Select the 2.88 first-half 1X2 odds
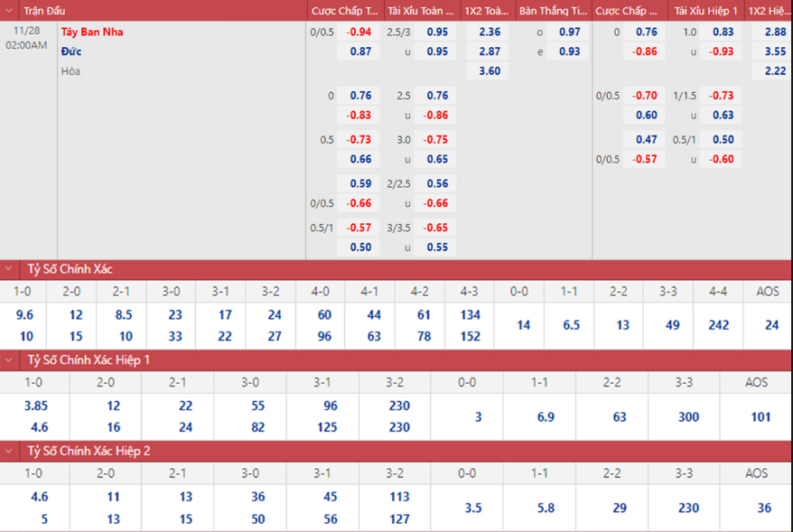This screenshot has width=793, height=532. 774,32
